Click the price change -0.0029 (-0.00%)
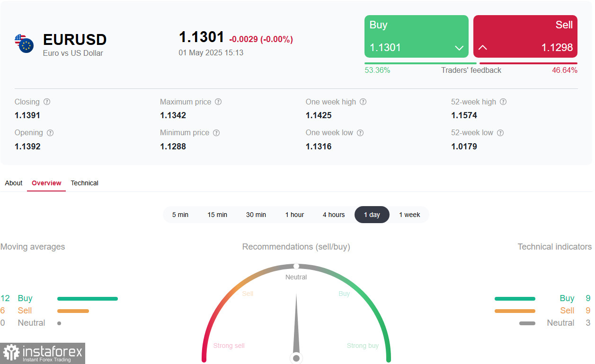The image size is (595, 364). pyautogui.click(x=261, y=39)
